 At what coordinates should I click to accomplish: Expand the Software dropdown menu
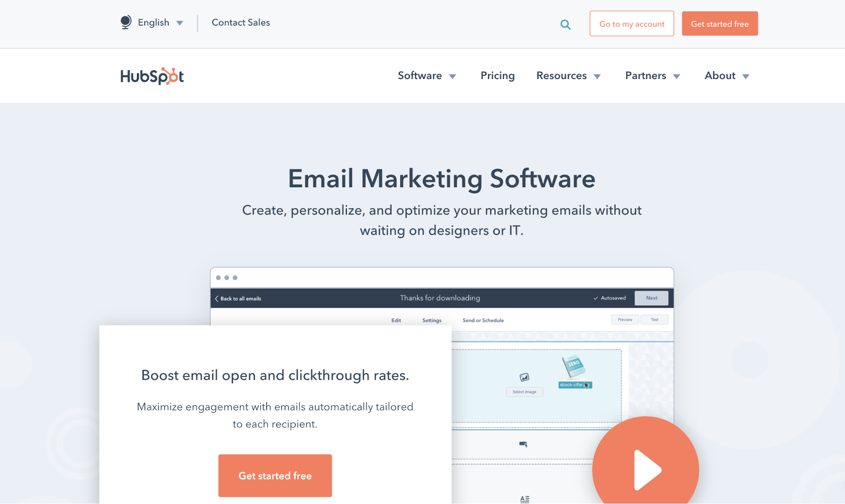point(427,76)
